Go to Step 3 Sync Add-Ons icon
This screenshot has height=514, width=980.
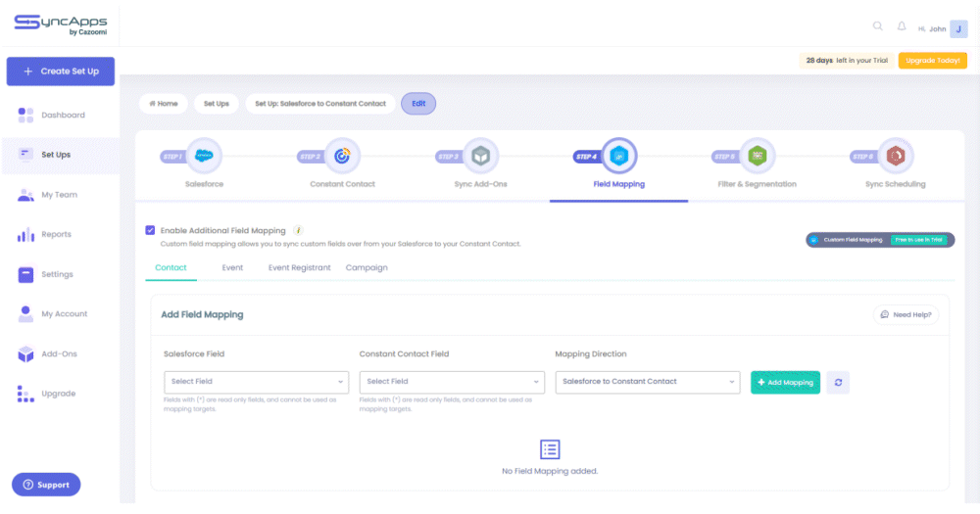pyautogui.click(x=480, y=156)
